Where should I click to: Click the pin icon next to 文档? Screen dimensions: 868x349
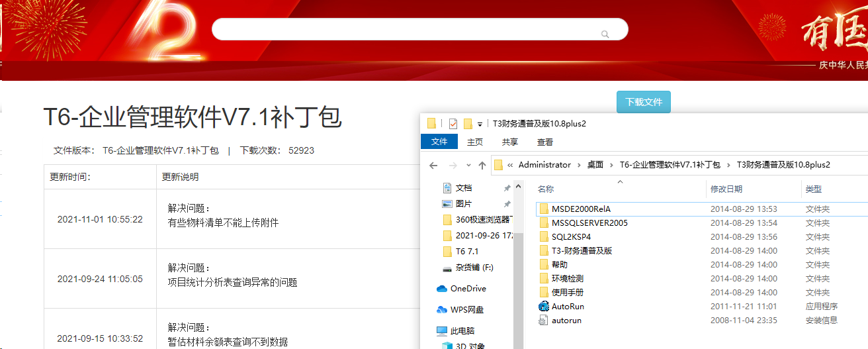(x=507, y=188)
